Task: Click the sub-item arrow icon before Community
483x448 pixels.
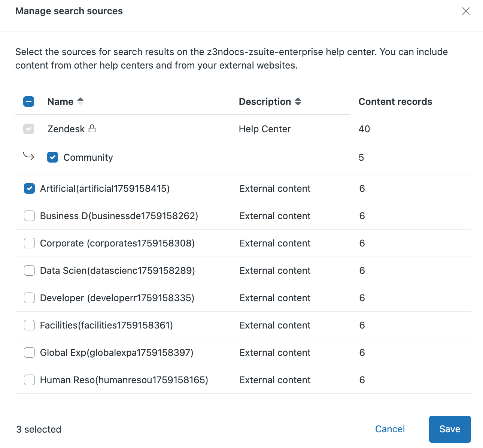Action: point(29,156)
